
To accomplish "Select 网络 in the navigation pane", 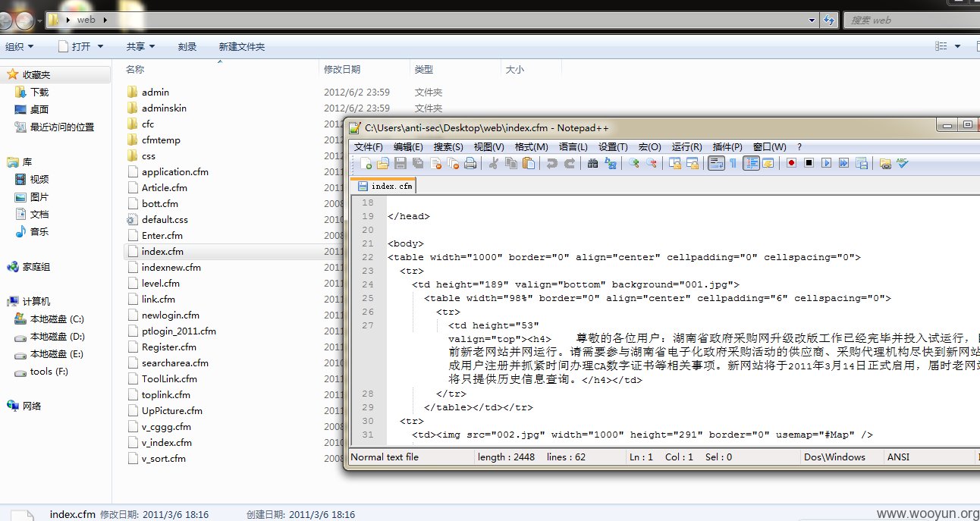I will 32,406.
